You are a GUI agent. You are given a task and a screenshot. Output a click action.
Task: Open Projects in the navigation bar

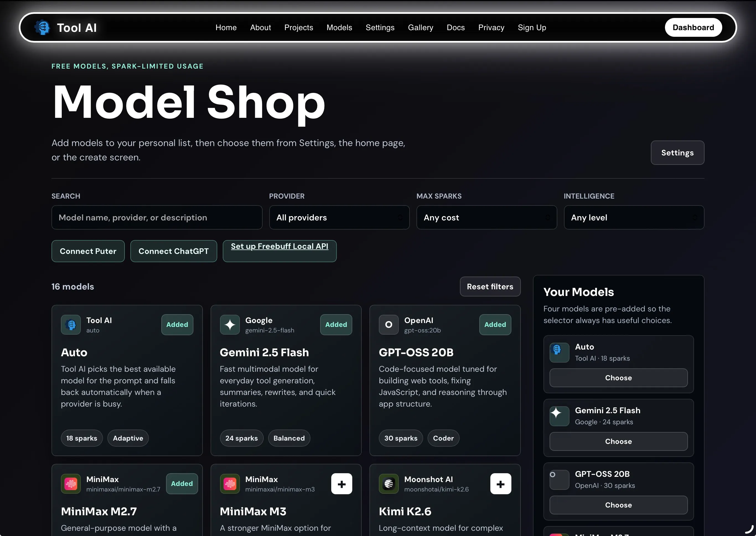(x=299, y=27)
